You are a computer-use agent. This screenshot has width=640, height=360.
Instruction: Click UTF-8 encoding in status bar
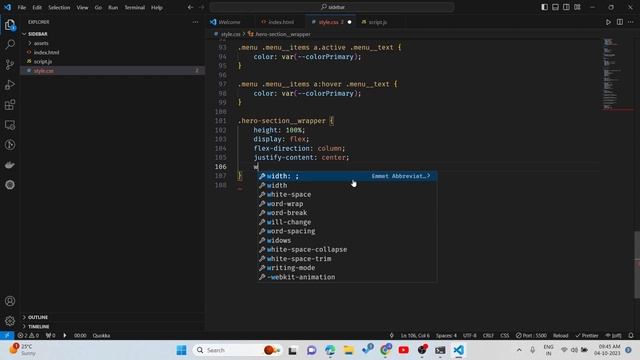(x=469, y=336)
